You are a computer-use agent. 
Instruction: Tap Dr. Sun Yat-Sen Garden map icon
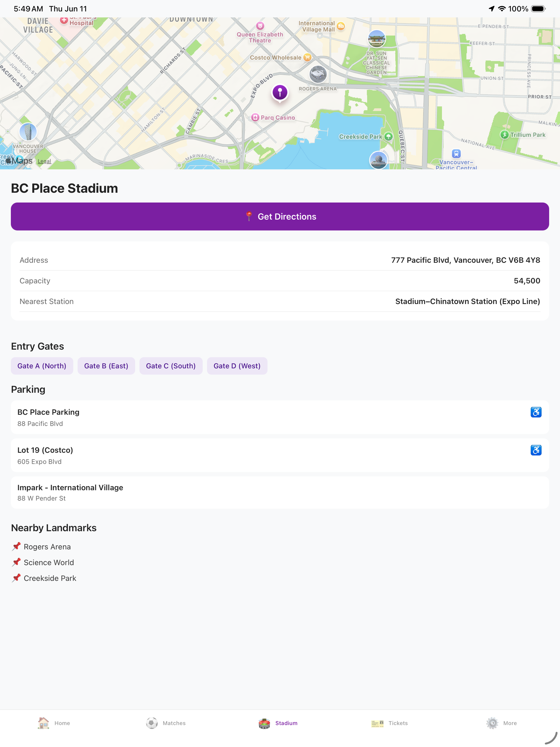pyautogui.click(x=377, y=39)
